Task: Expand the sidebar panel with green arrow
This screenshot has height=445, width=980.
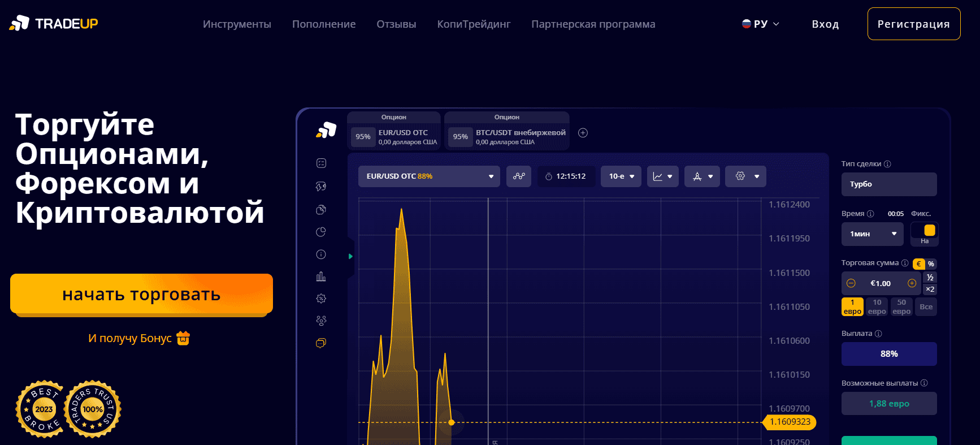Action: (350, 257)
